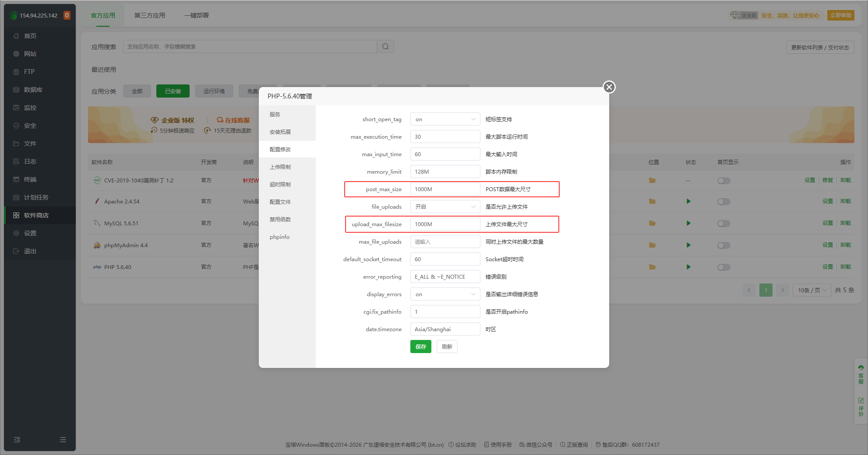Click the 客服 headset icon on right edge

pos(861,368)
